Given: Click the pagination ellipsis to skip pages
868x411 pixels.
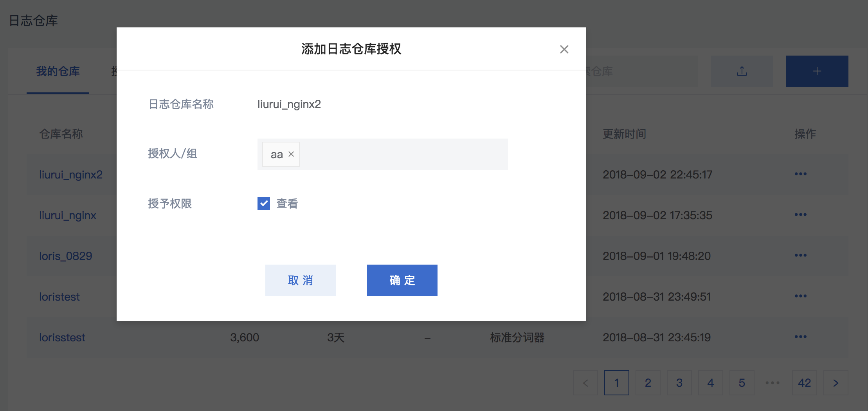Looking at the screenshot, I should (x=773, y=383).
